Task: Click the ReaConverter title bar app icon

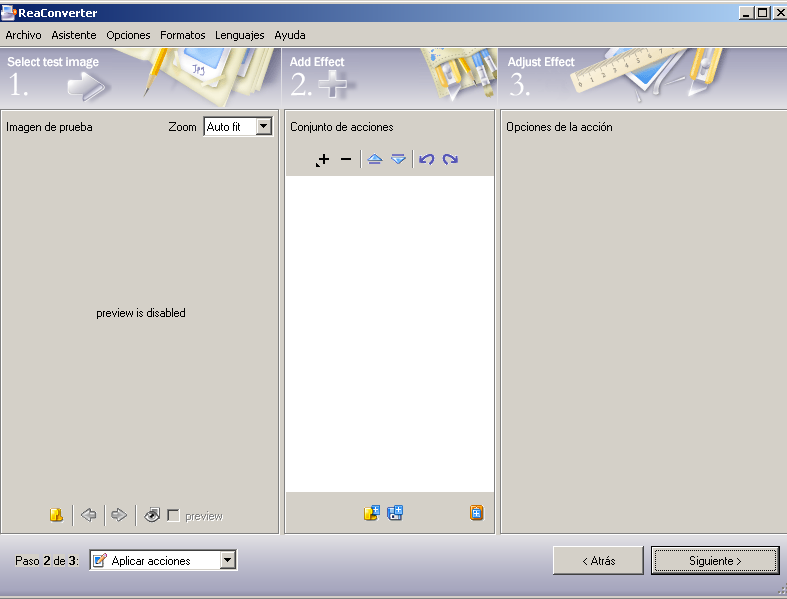Action: pyautogui.click(x=9, y=13)
